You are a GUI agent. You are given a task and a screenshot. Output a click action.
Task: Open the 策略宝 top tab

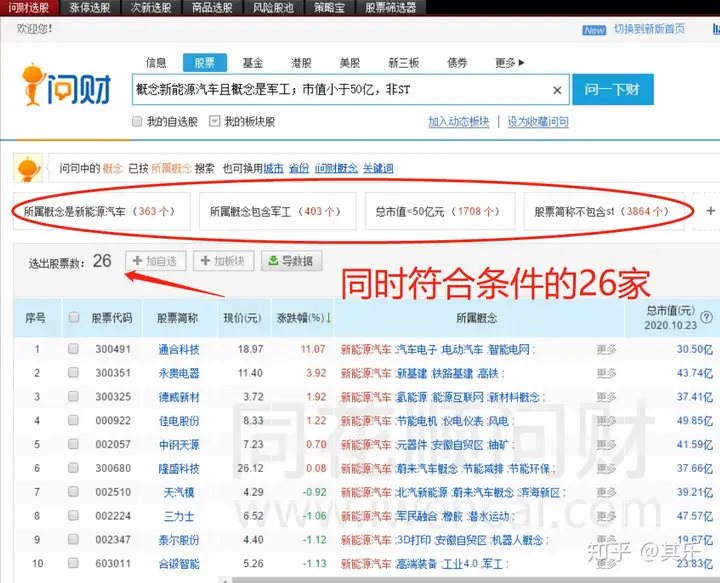pos(329,7)
